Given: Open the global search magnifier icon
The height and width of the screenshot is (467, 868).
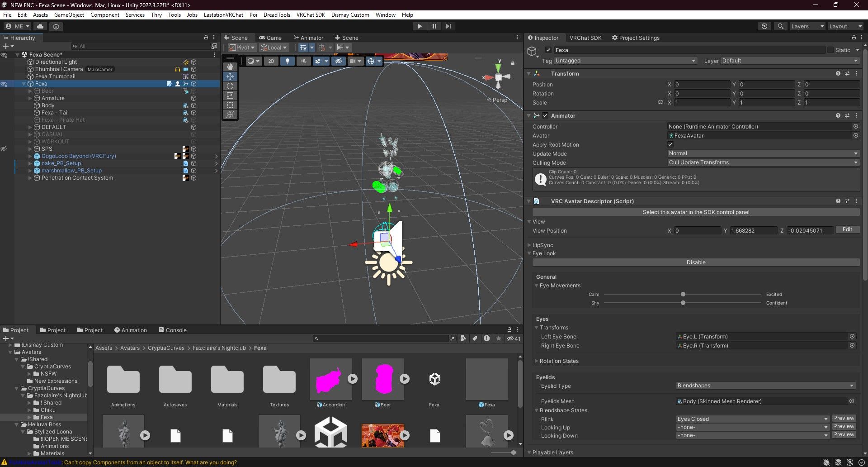Looking at the screenshot, I should (780, 26).
